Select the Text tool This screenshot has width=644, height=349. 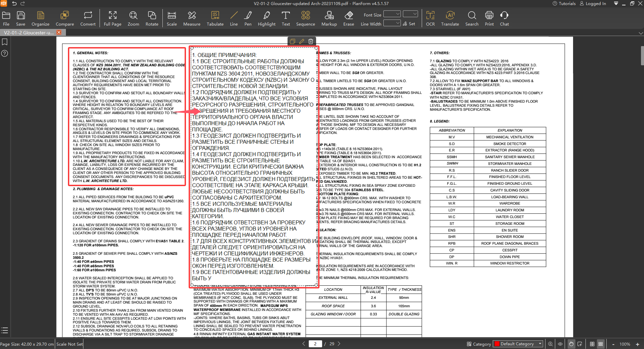tap(286, 19)
